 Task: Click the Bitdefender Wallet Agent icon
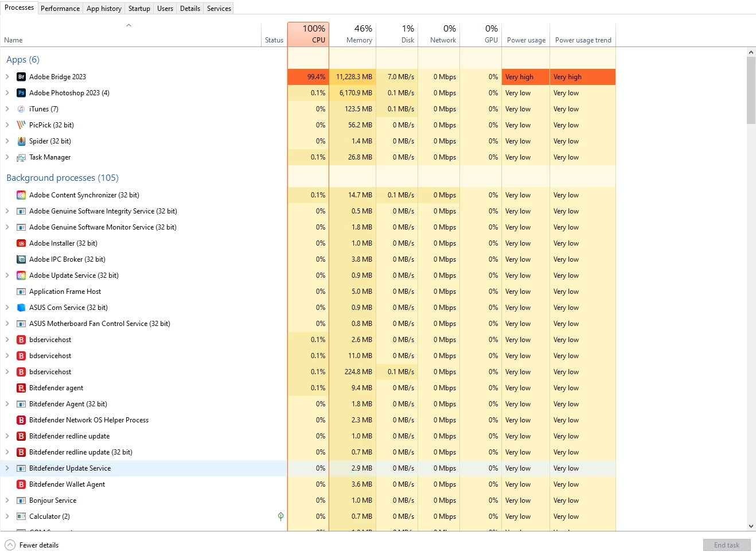point(21,484)
